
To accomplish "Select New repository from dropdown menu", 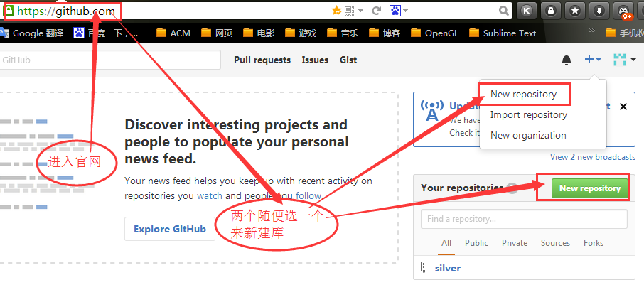I will coord(524,94).
